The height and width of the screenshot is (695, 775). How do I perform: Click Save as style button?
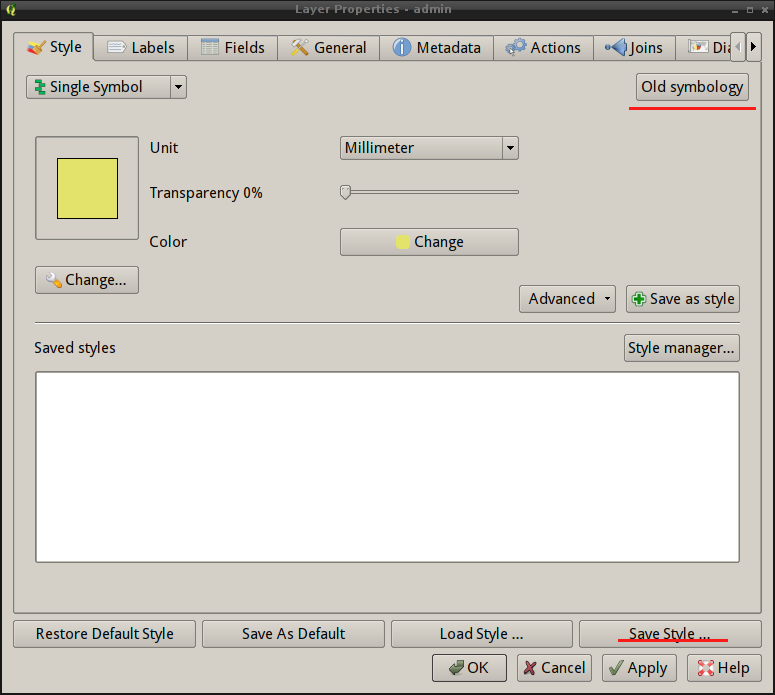[683, 299]
